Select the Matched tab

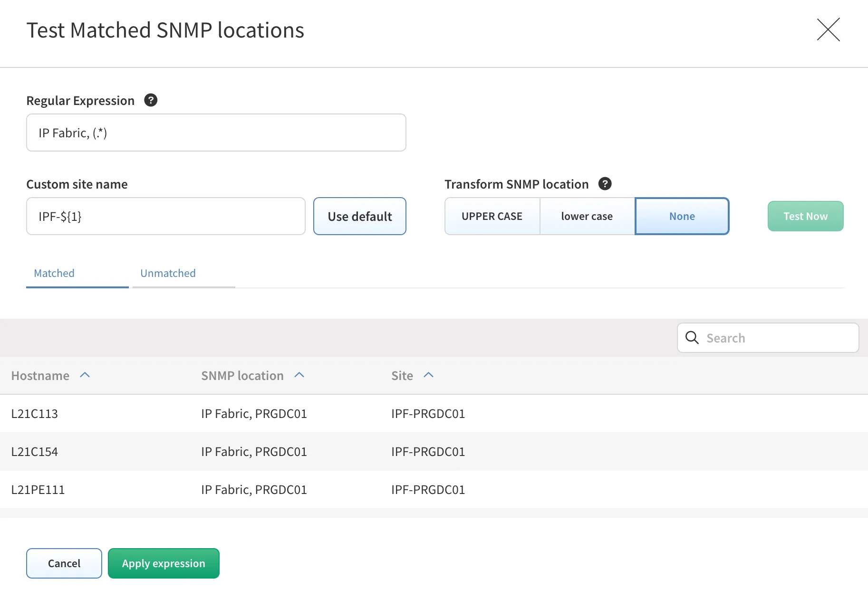(54, 273)
